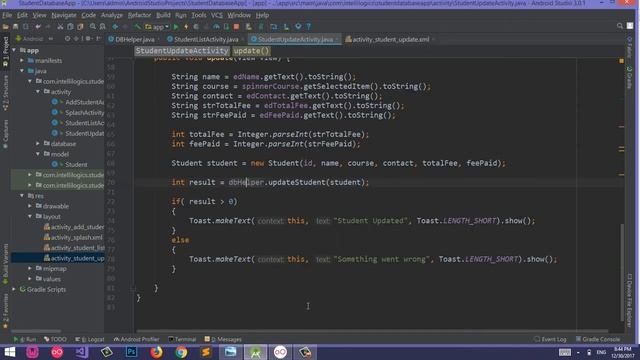
Task: Collapse the app module node
Action: click(14, 50)
